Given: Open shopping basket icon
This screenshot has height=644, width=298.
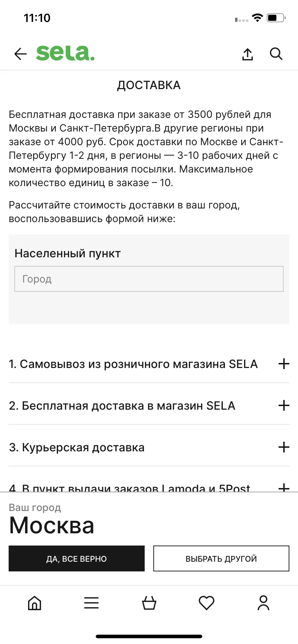Looking at the screenshot, I should 149,603.
